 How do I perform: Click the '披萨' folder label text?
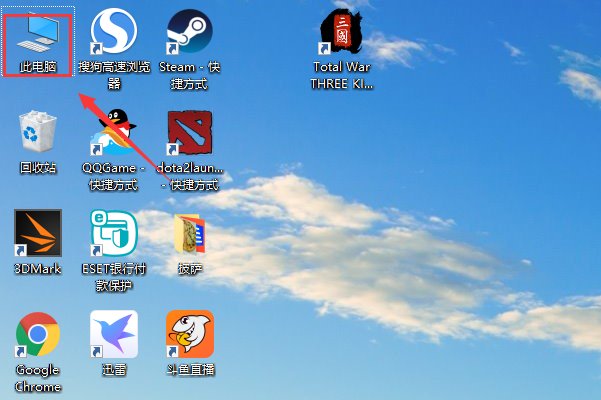190,269
